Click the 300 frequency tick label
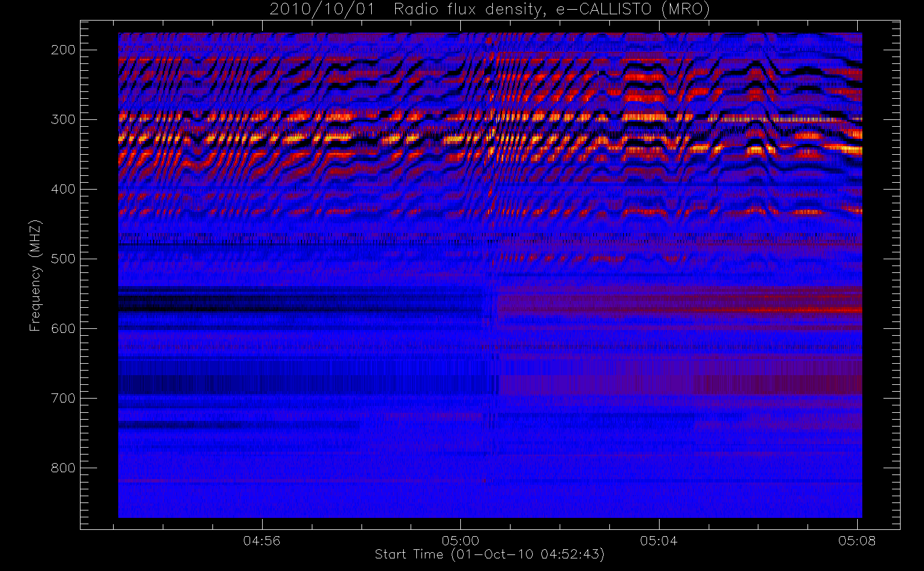924x571 pixels. pos(63,119)
